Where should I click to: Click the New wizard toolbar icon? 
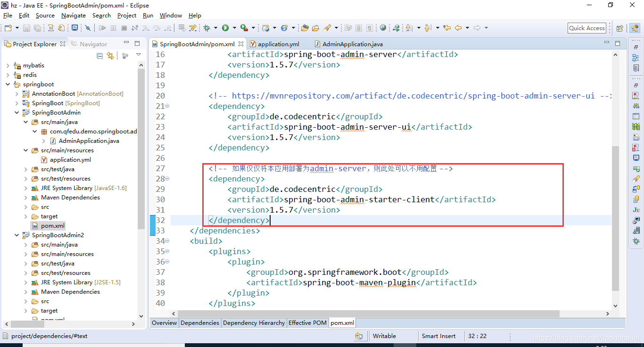(8, 28)
